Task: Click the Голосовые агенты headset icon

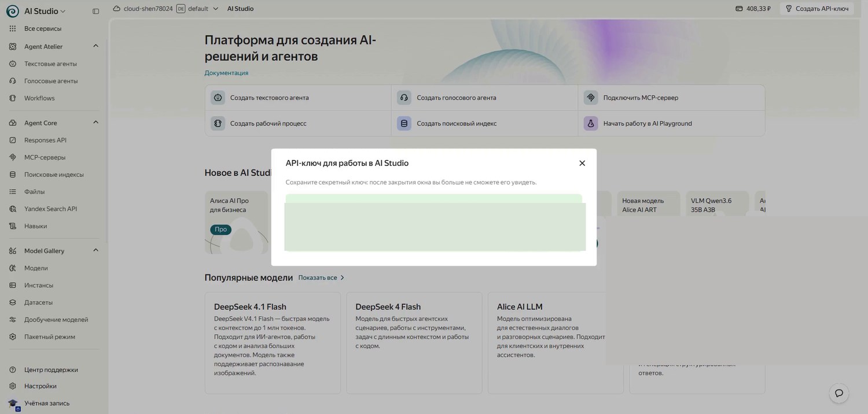Action: 13,81
